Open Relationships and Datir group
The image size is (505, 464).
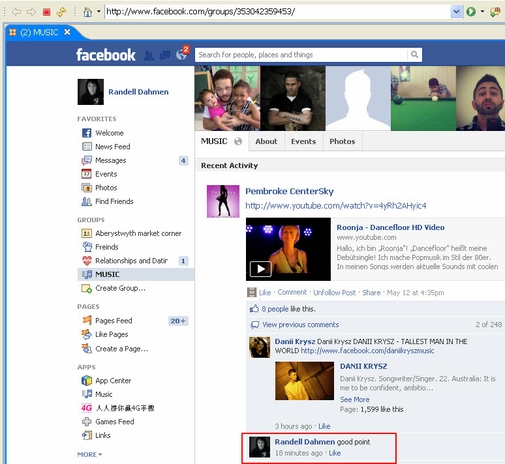(131, 261)
